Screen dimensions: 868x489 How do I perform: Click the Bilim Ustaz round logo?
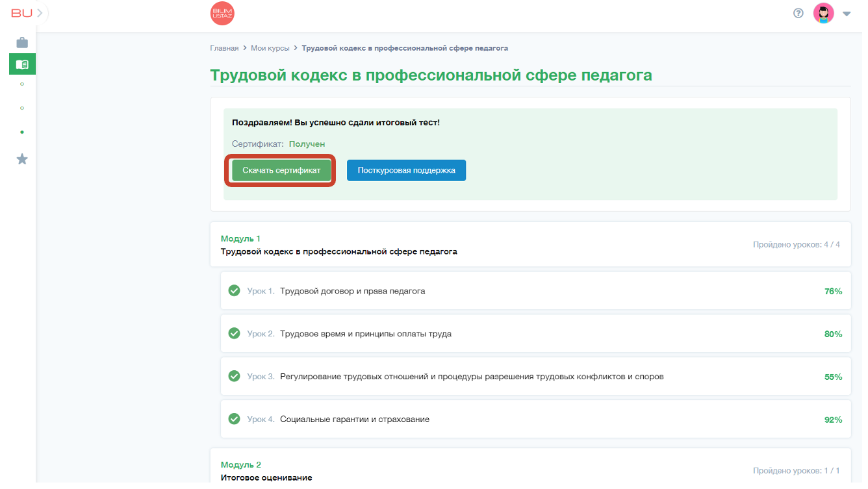pyautogui.click(x=222, y=14)
